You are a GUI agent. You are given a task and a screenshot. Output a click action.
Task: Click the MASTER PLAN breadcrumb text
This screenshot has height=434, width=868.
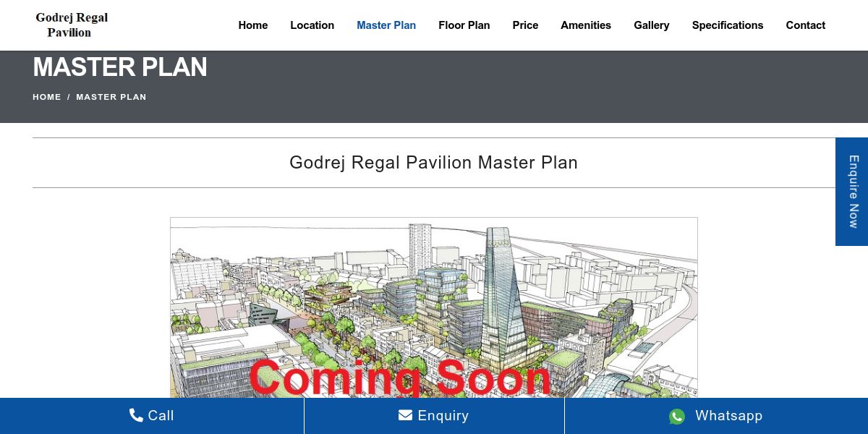tap(111, 97)
